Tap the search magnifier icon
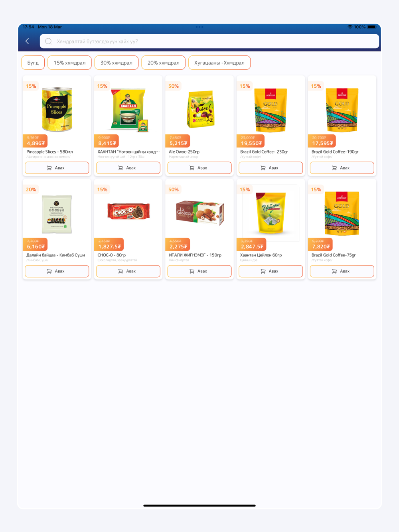399x532 pixels. click(48, 41)
